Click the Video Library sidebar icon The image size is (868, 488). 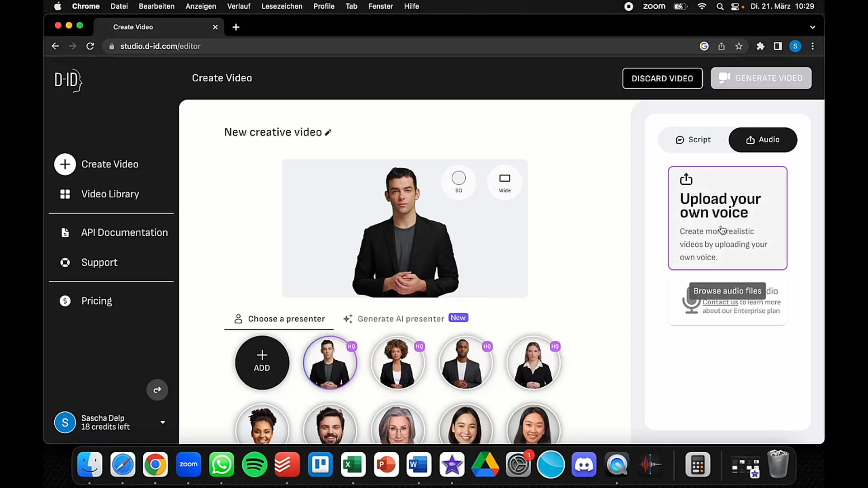[x=64, y=194]
